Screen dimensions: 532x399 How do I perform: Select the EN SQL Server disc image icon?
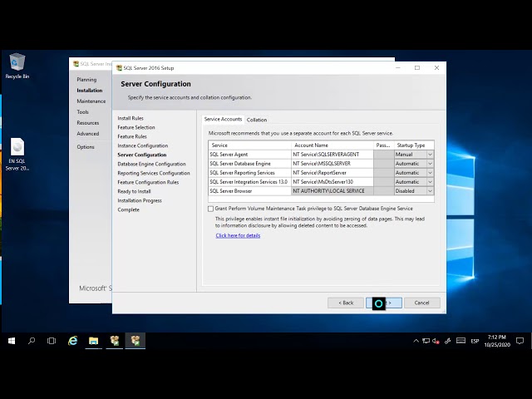[x=17, y=155]
